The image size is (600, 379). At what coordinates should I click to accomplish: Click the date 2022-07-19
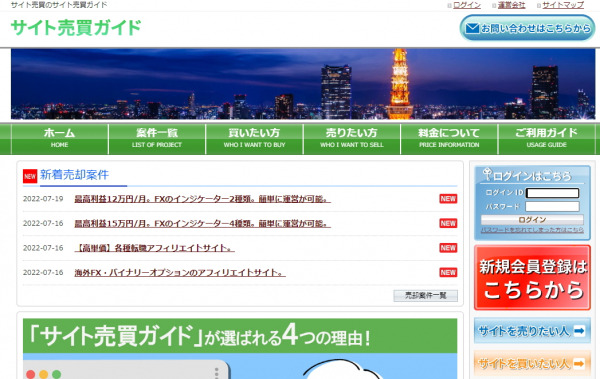43,199
